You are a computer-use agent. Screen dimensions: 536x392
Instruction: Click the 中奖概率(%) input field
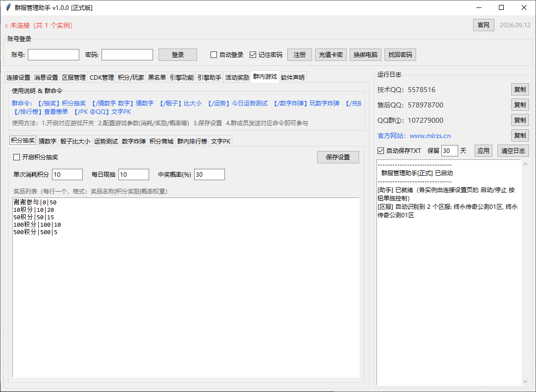coord(209,175)
